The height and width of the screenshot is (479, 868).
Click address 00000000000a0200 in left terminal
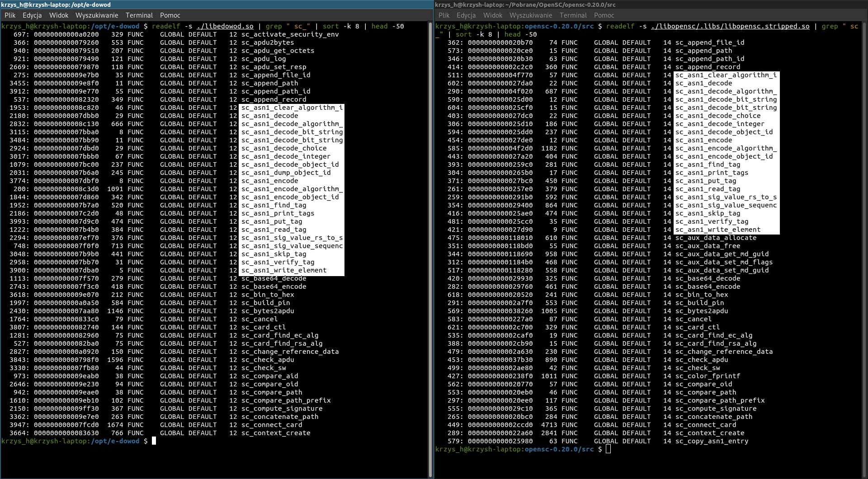coord(66,34)
